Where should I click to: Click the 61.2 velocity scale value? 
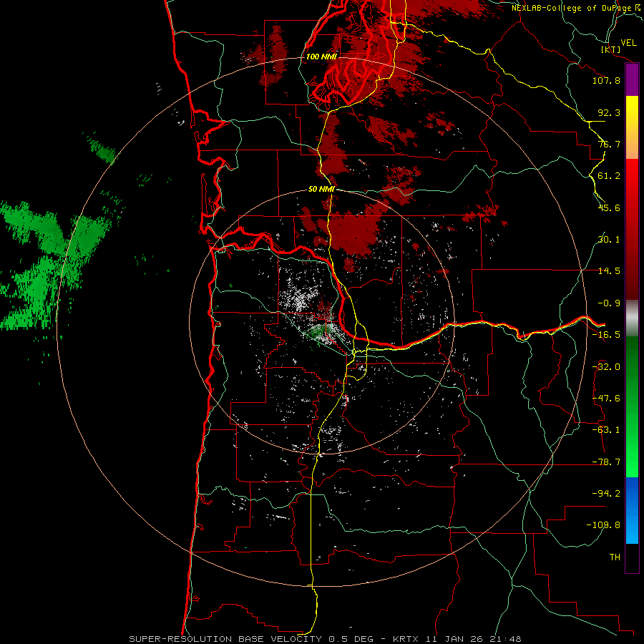[609, 176]
